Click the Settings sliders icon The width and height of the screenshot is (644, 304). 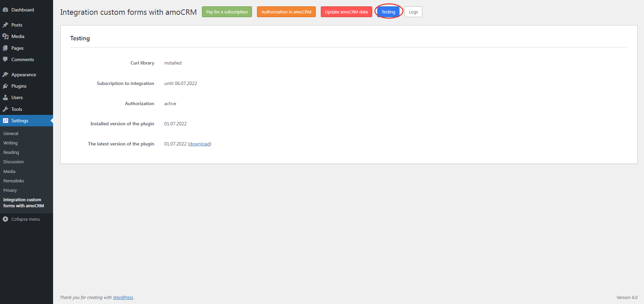tap(5, 121)
